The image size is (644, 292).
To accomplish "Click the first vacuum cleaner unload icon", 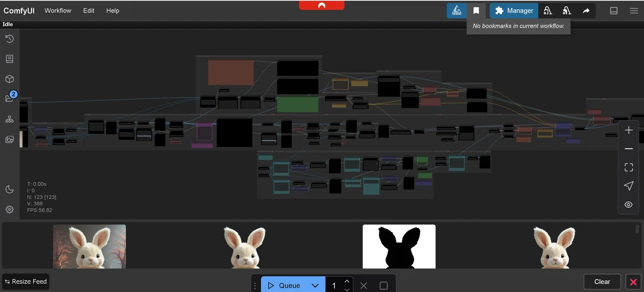I will pyautogui.click(x=548, y=11).
